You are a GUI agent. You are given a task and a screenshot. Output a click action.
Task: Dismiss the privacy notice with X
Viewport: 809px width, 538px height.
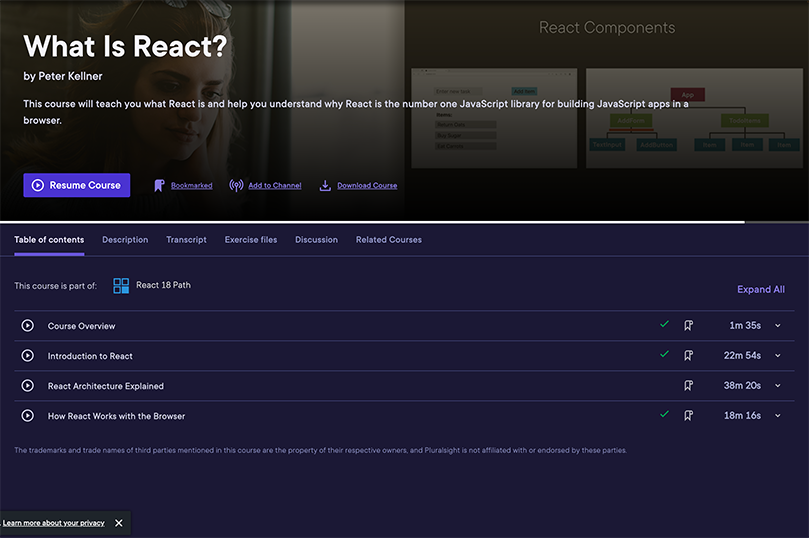click(119, 523)
